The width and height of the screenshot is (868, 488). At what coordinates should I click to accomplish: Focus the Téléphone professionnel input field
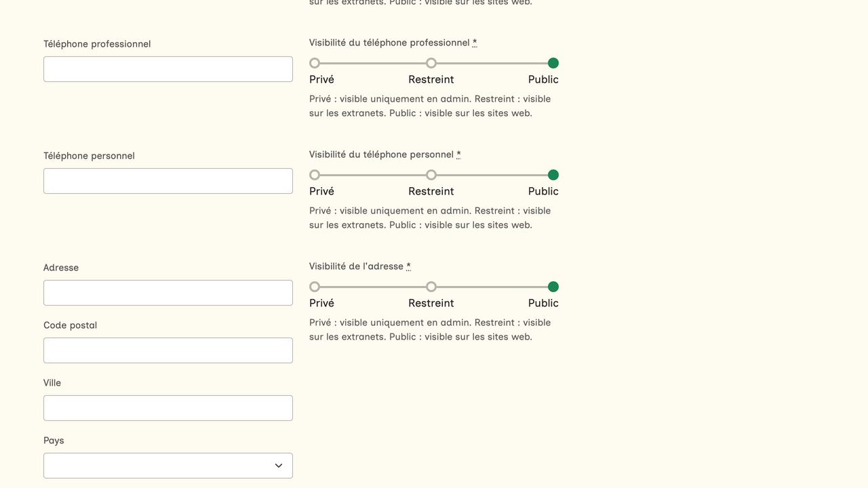point(168,69)
